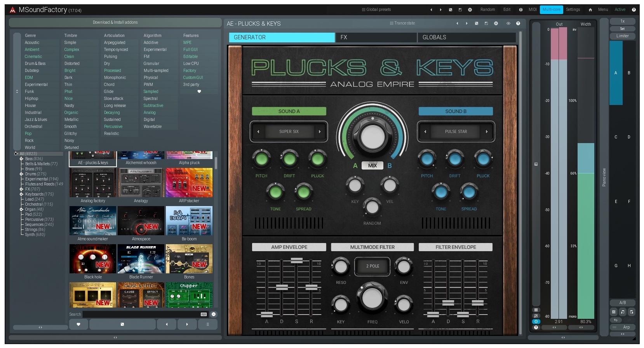Save the instrument preset with the disk icon
The height and width of the screenshot is (348, 644).
486,23
